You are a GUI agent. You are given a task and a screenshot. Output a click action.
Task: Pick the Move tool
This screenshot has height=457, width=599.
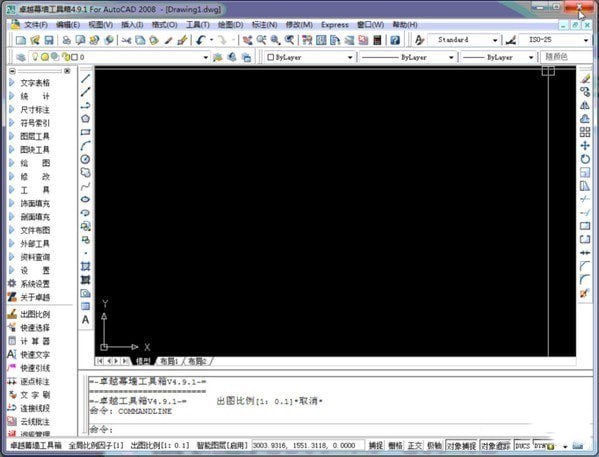[x=585, y=146]
